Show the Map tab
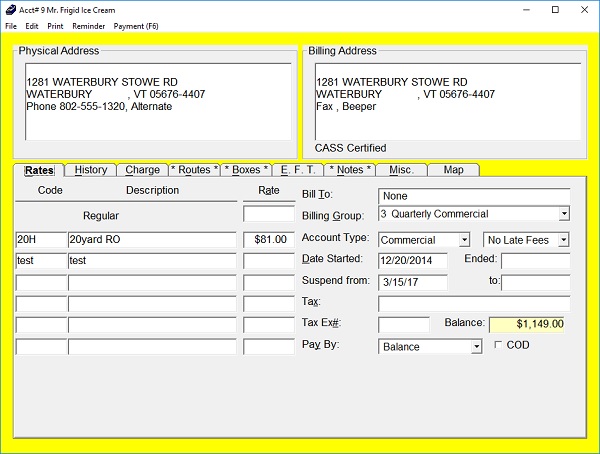 453,170
